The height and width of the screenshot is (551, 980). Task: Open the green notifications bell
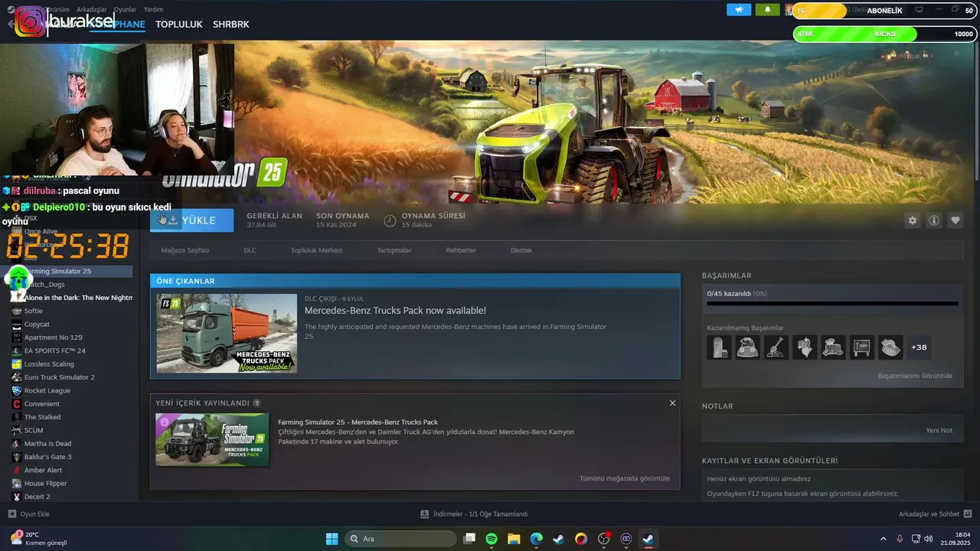coord(767,10)
